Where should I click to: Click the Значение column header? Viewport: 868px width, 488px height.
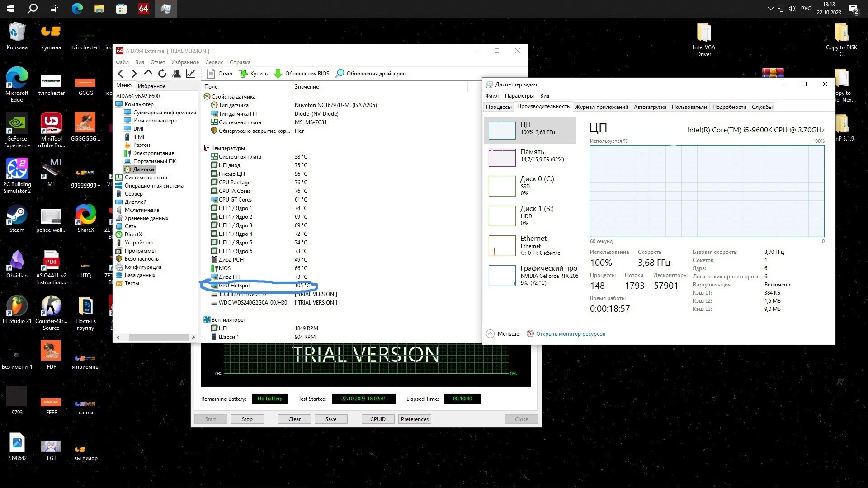coord(307,87)
